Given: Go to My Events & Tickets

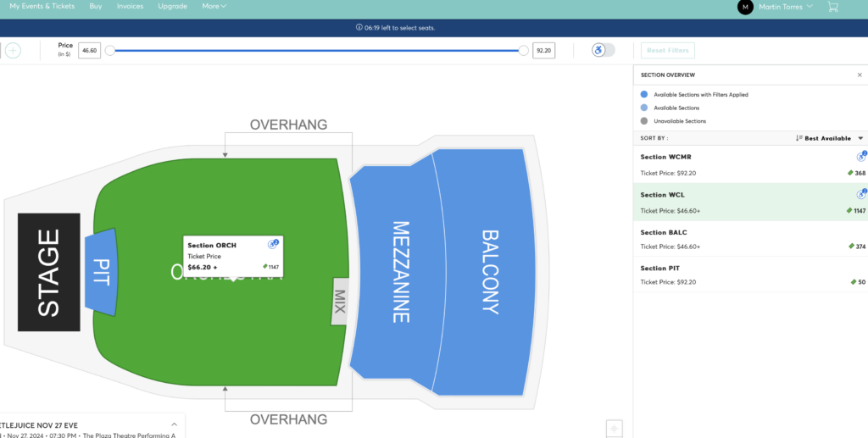Looking at the screenshot, I should pyautogui.click(x=42, y=6).
